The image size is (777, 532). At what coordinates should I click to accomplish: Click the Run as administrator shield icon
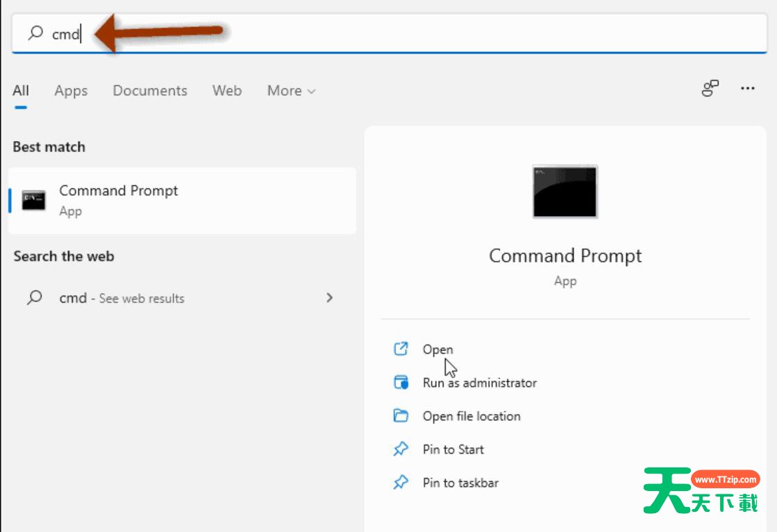pos(401,383)
